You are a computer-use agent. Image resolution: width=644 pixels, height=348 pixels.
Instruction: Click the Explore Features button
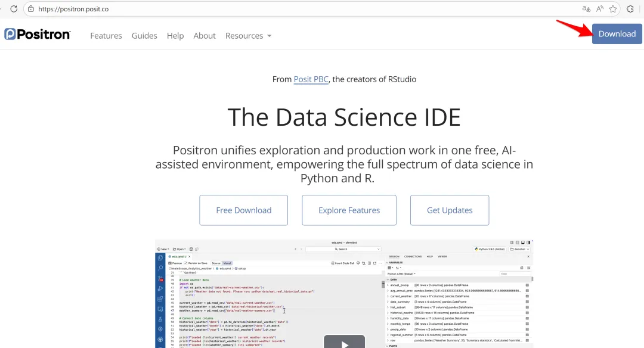click(x=349, y=210)
